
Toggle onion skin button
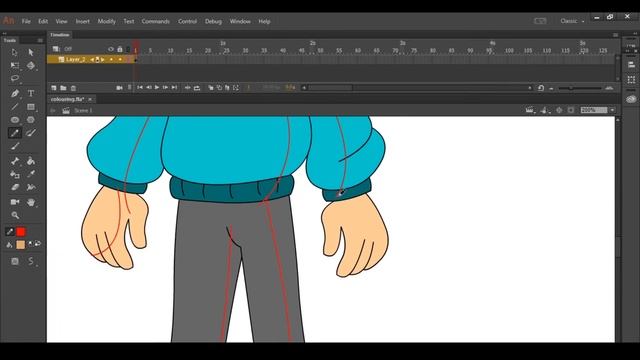click(211, 88)
